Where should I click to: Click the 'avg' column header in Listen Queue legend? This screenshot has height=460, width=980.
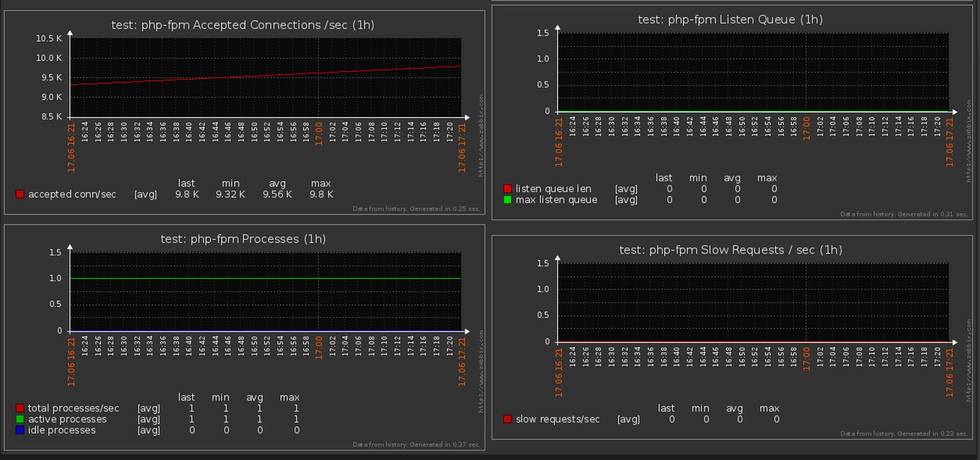pos(732,178)
